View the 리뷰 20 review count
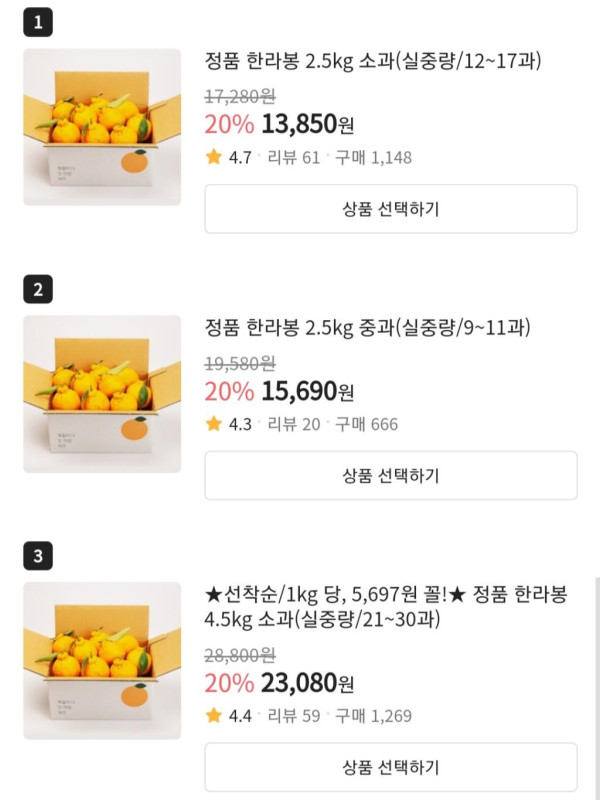 pos(293,424)
